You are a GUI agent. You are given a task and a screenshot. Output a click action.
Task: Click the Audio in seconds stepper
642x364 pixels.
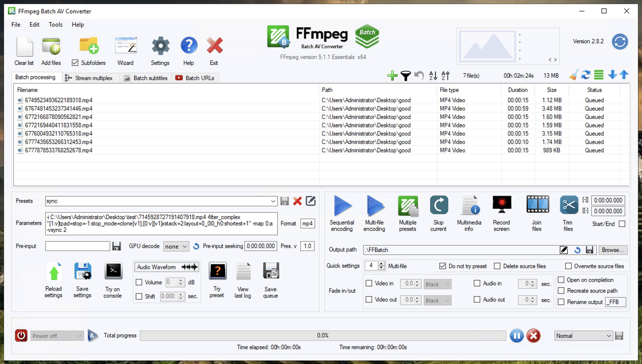tap(532, 283)
